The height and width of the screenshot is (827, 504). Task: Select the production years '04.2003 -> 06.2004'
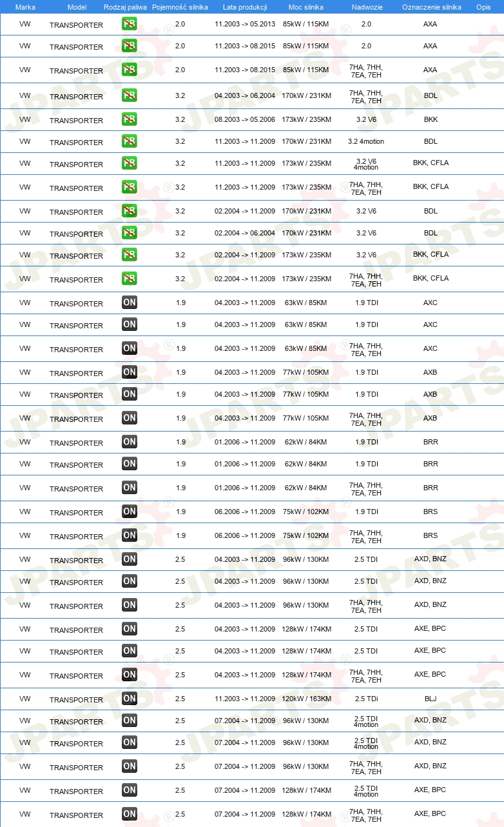pos(245,95)
